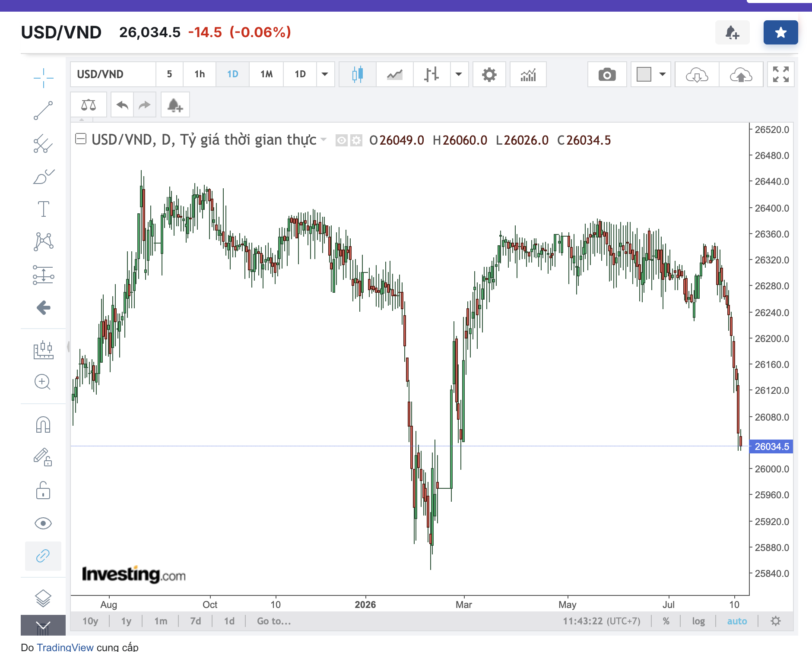Undo last action with back arrow
This screenshot has height=652, width=812.
(122, 105)
